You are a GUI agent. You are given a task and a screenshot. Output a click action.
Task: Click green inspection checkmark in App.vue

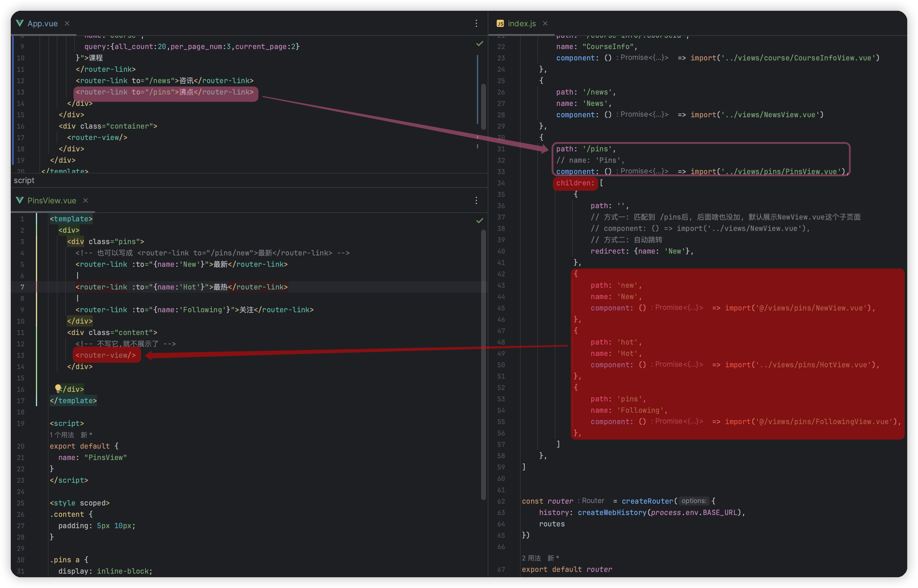479,44
